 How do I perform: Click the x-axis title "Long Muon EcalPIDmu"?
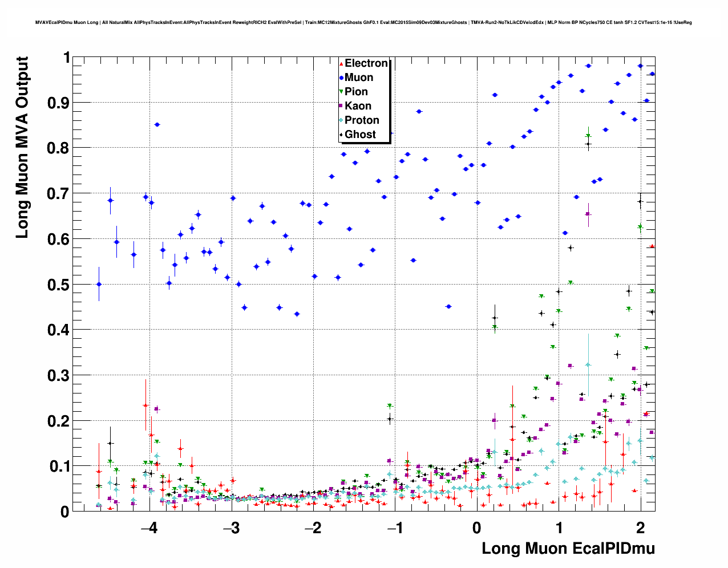(x=568, y=549)
